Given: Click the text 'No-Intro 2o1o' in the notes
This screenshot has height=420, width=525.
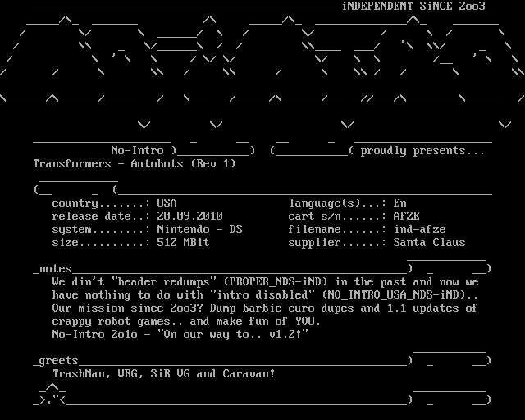Looking at the screenshot, I should 95,334.
